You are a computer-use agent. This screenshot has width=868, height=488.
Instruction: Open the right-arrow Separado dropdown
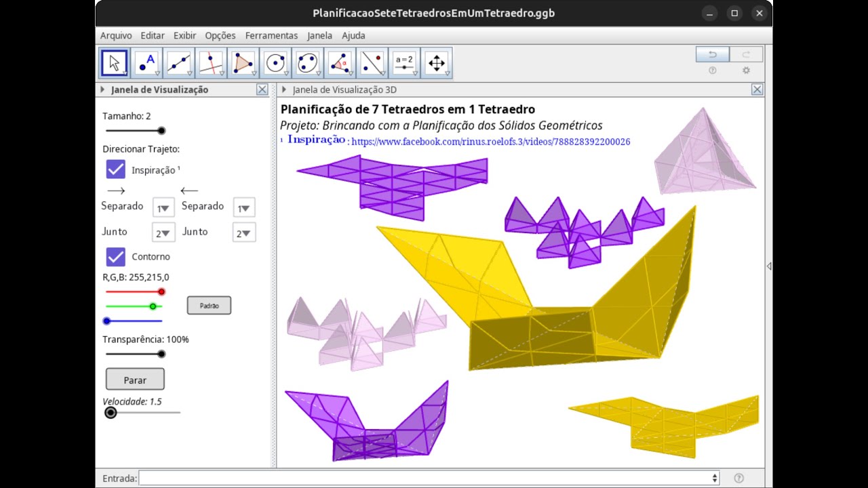point(163,208)
